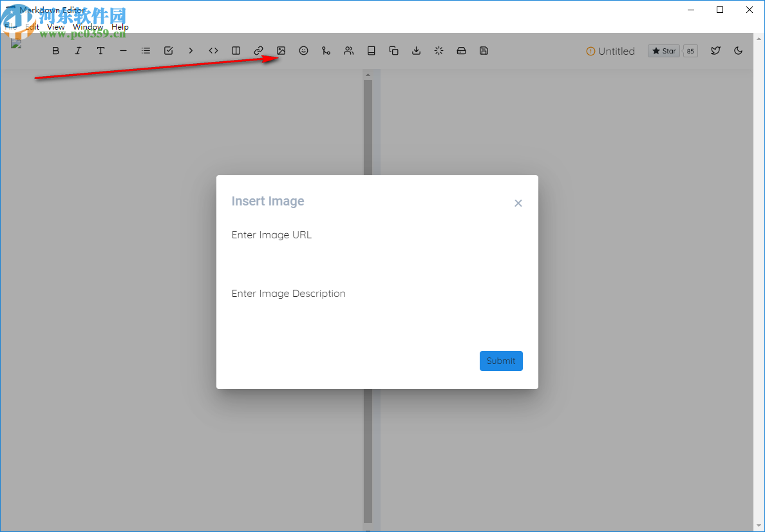Image resolution: width=765 pixels, height=532 pixels.
Task: Click the insert link icon
Action: tap(258, 50)
